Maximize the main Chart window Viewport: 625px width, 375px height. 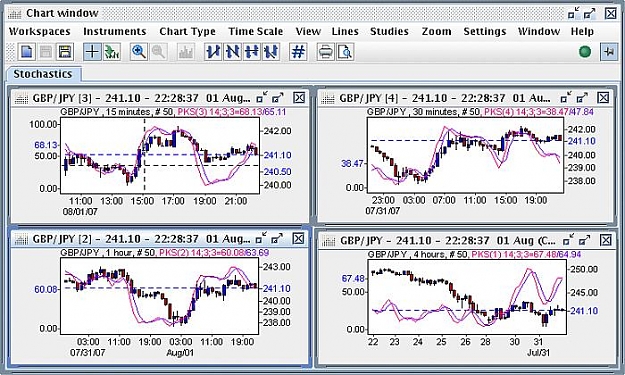(x=590, y=14)
